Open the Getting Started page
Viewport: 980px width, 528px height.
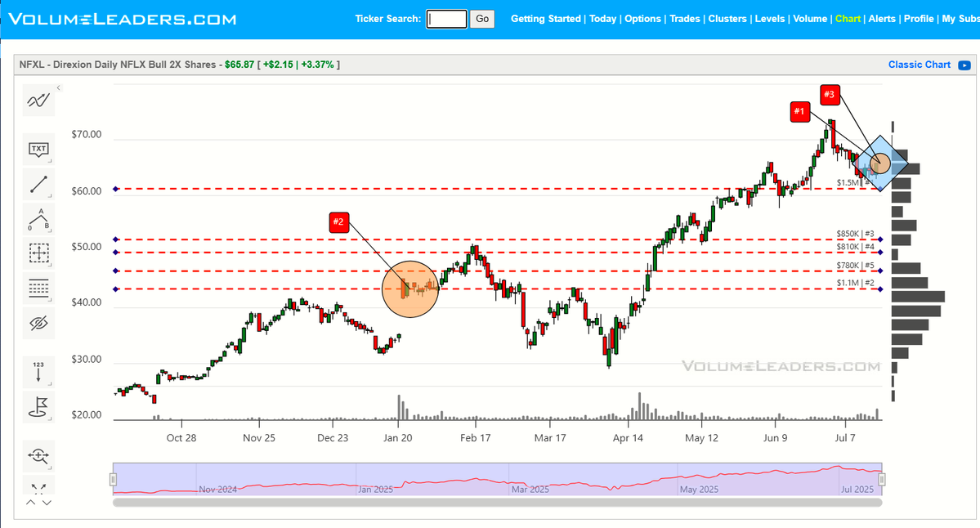(546, 19)
